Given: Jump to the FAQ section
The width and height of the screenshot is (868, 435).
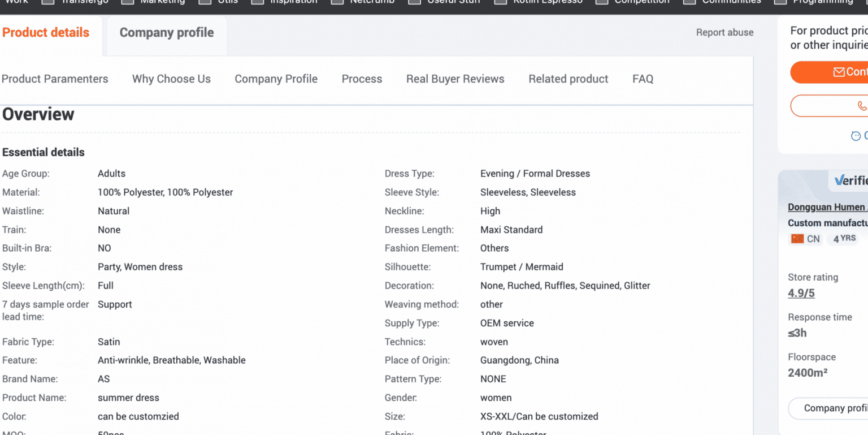Looking at the screenshot, I should click(x=643, y=79).
